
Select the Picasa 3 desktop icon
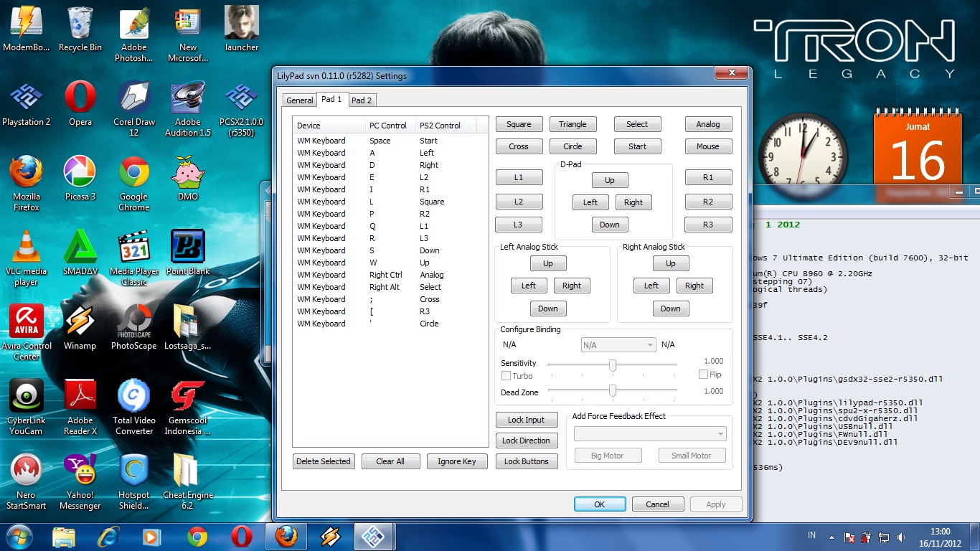click(80, 179)
